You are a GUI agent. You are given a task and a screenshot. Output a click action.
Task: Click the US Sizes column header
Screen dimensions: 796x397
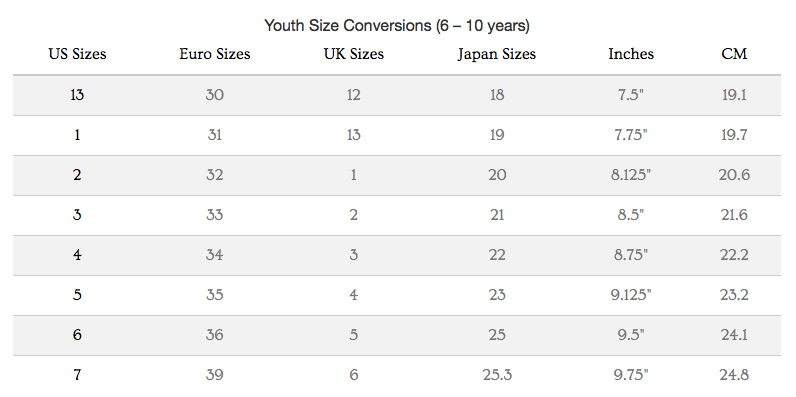(x=77, y=54)
